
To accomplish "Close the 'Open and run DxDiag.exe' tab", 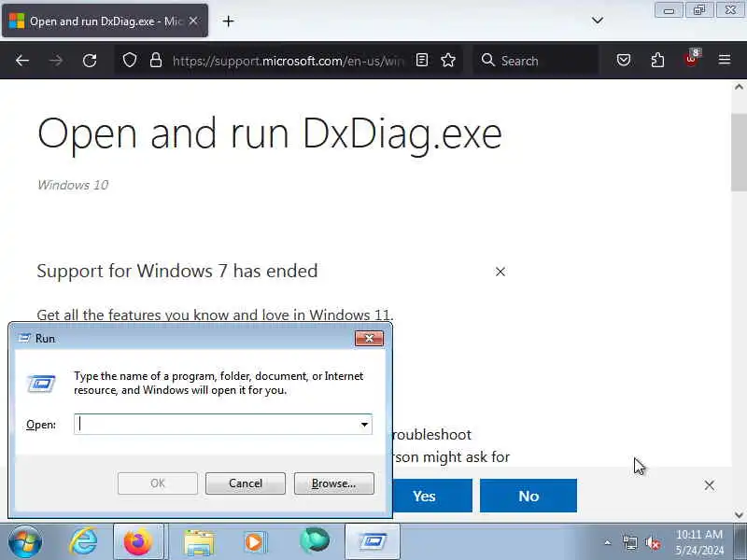I will [193, 21].
